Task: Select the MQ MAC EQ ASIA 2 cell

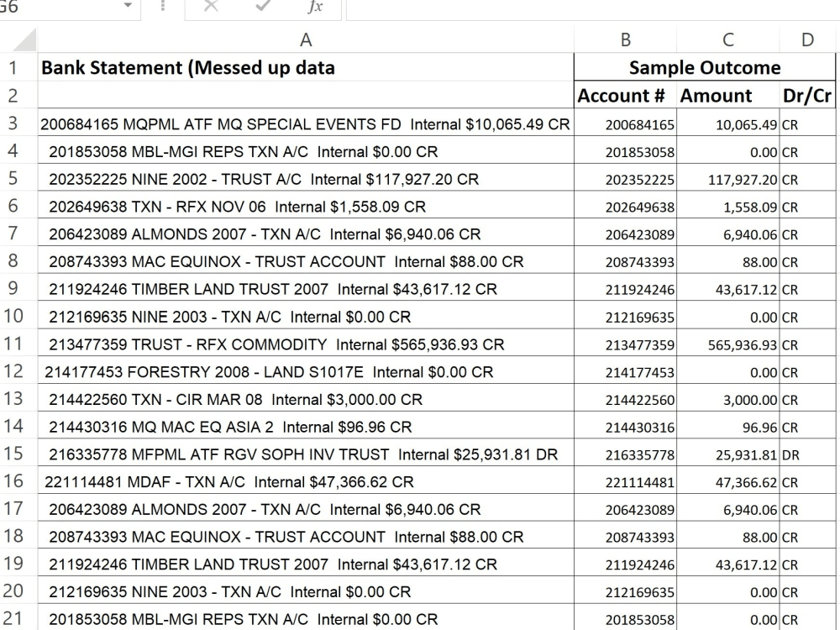Action: click(x=306, y=426)
